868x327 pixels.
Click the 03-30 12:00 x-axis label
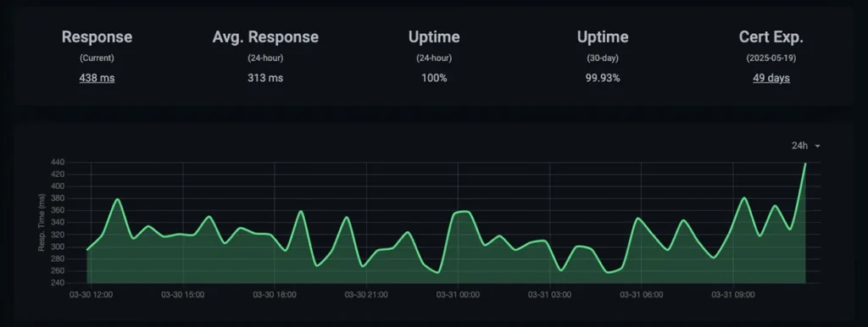91,295
